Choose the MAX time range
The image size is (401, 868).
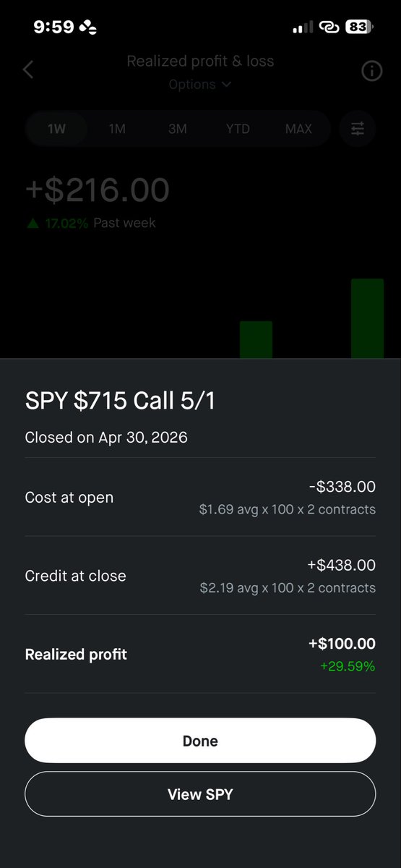298,129
